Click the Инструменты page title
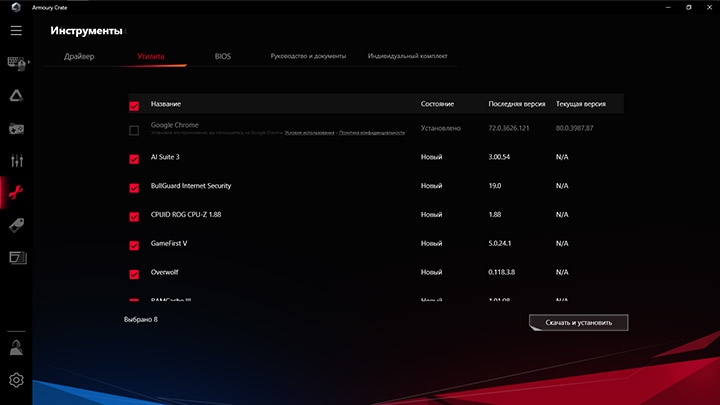Image resolution: width=720 pixels, height=405 pixels. (86, 31)
